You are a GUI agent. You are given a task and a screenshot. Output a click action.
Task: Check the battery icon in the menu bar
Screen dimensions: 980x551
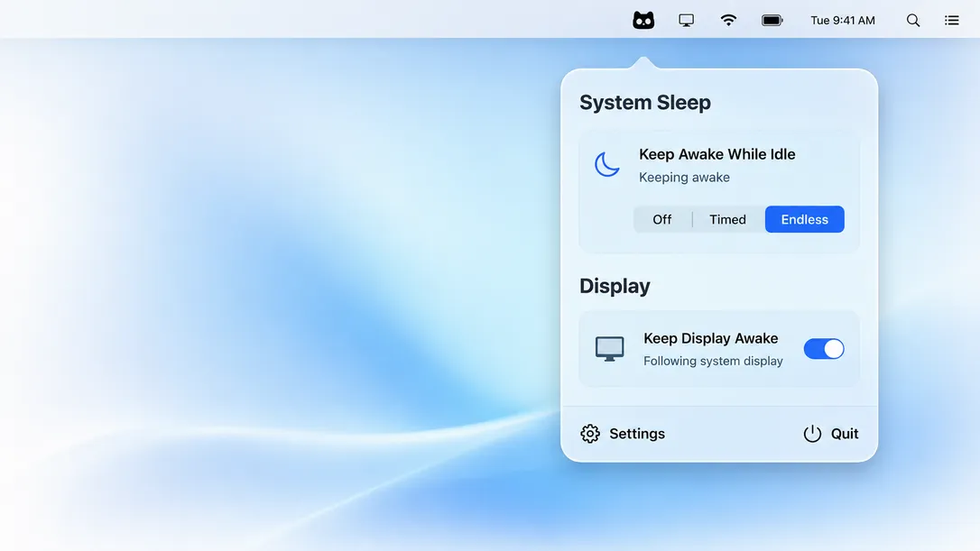coord(772,20)
